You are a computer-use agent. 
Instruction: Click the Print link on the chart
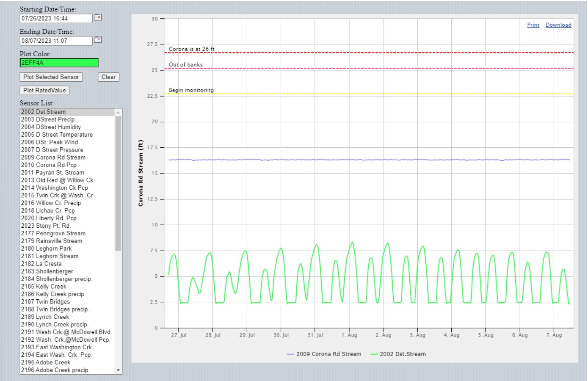pos(533,25)
